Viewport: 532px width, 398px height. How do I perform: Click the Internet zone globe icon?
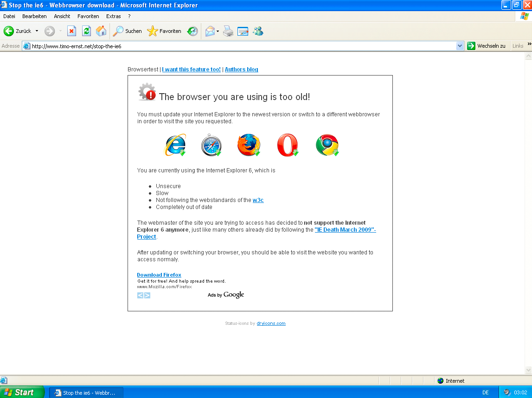[x=440, y=381]
